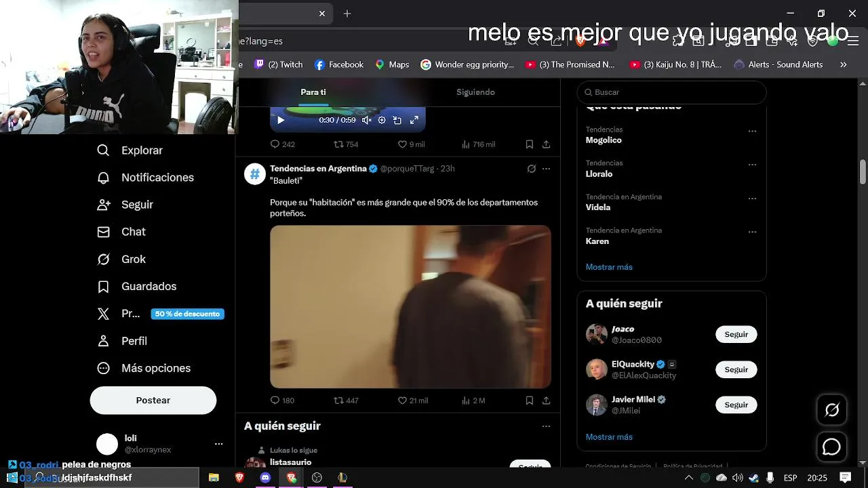Open options for Karen trend

point(752,232)
